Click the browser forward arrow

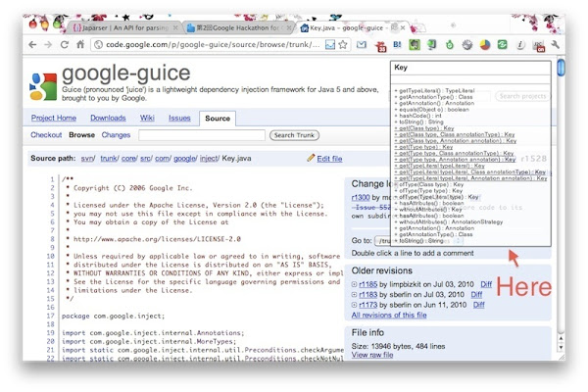48,45
